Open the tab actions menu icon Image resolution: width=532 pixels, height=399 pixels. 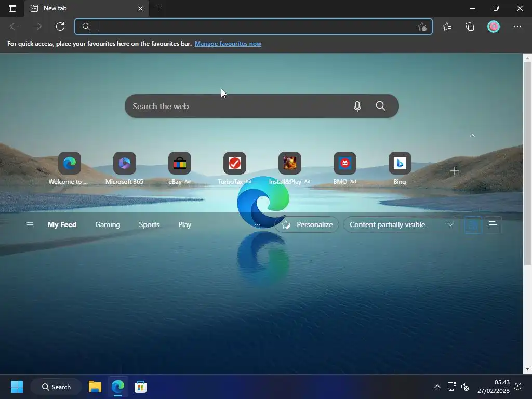pyautogui.click(x=12, y=8)
